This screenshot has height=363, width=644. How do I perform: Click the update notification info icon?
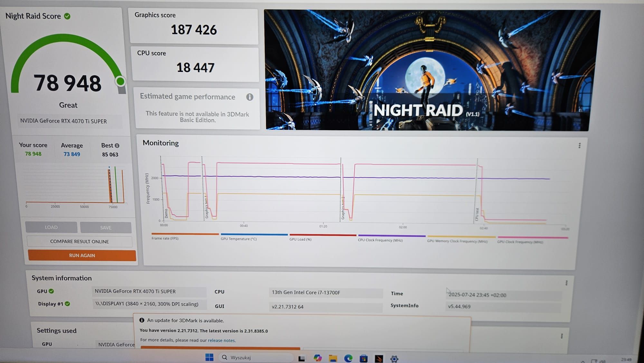click(x=142, y=320)
